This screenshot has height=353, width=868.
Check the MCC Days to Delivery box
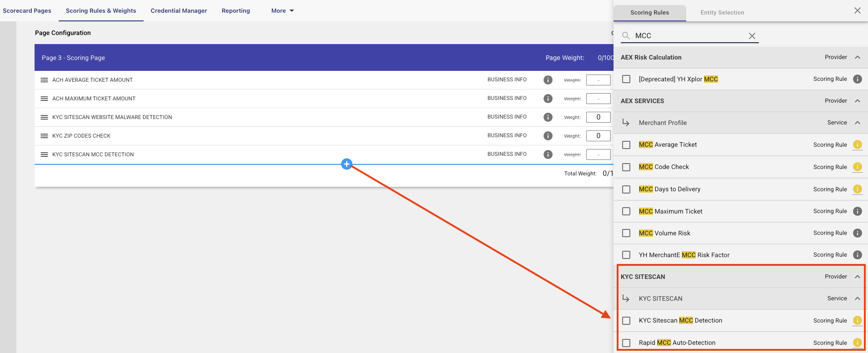coord(626,189)
